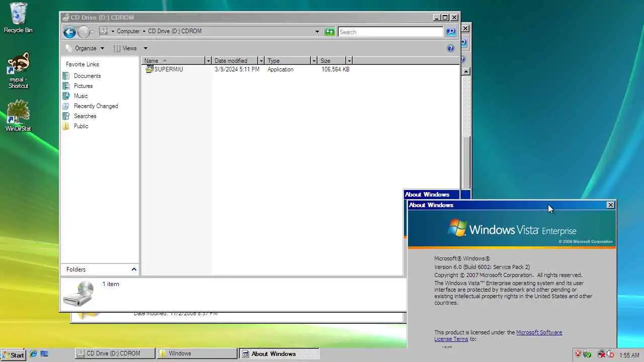Open Searches favorite link
The image size is (644, 362).
click(85, 116)
